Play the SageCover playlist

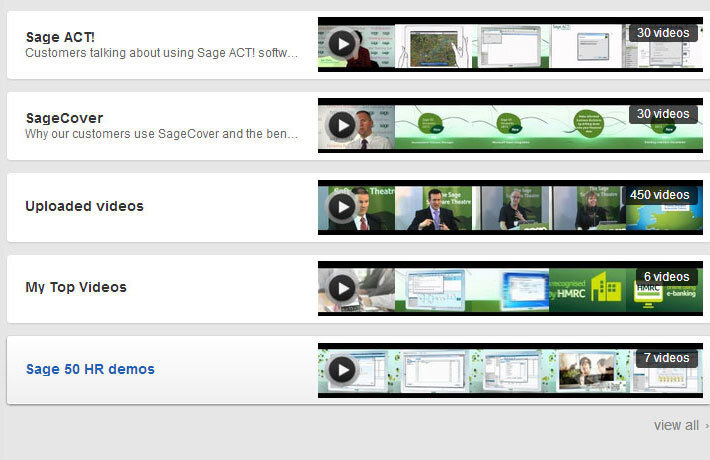coord(342,125)
